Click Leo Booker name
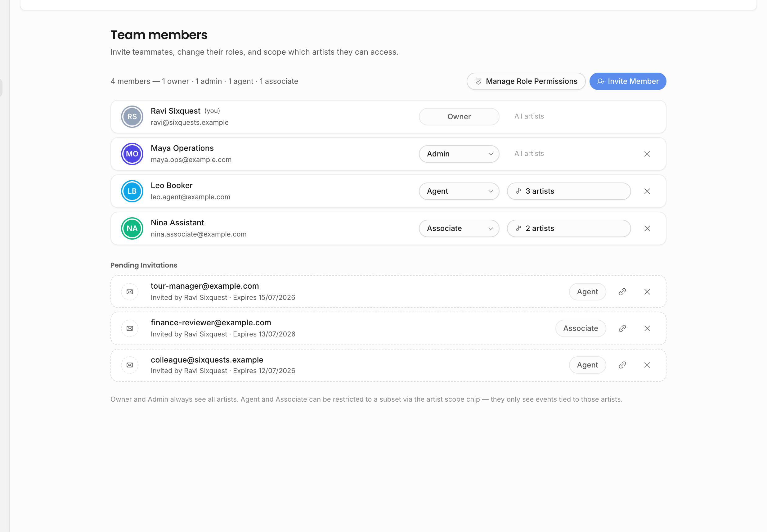This screenshot has height=532, width=767. point(172,186)
